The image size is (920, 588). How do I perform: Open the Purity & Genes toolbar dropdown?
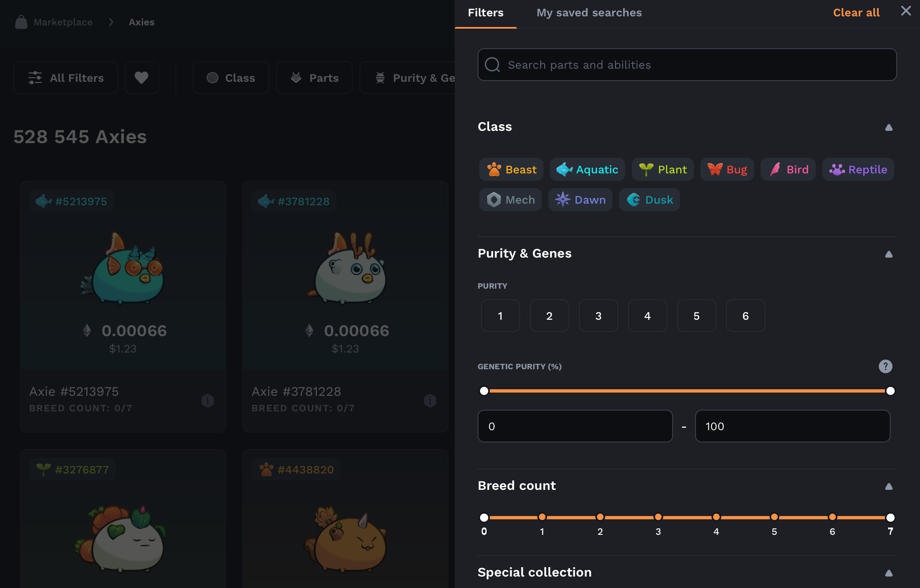(x=408, y=78)
